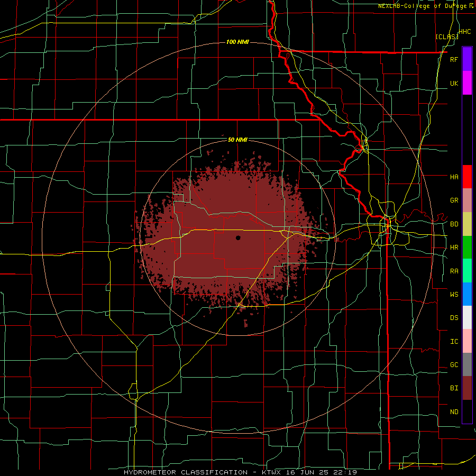Click the GC legend label
This screenshot has height=476, width=476.
(x=454, y=365)
